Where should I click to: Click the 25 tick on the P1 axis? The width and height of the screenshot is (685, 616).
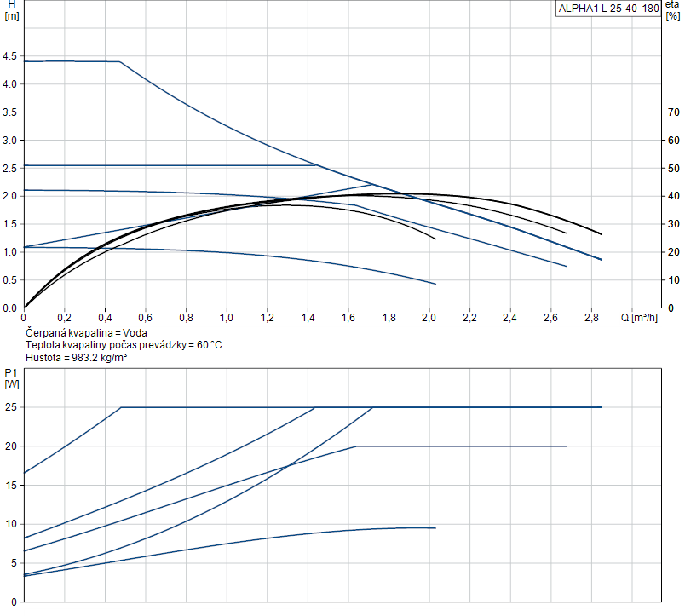click(x=11, y=407)
